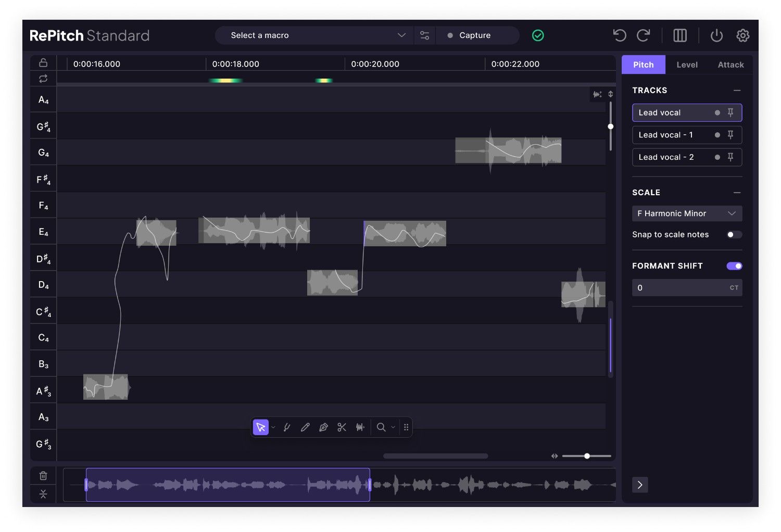Viewport: 781px width, 532px height.
Task: Enable Snap to scale notes
Action: pyautogui.click(x=734, y=234)
